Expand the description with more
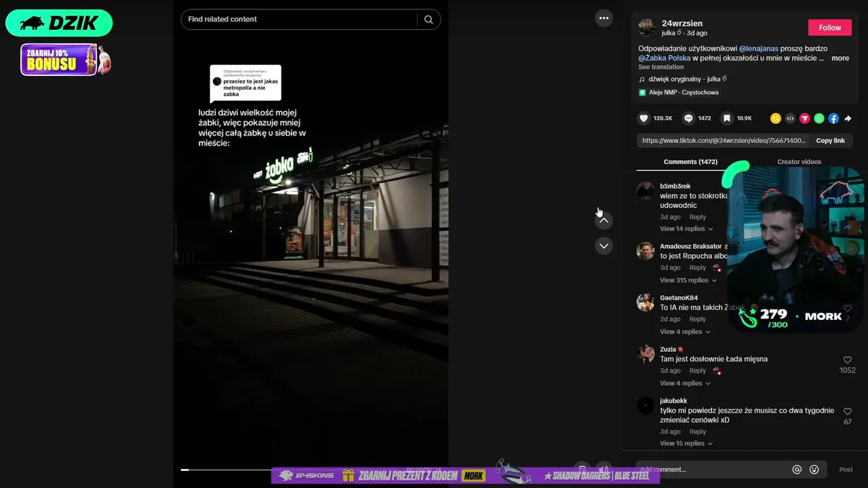This screenshot has width=868, height=488. [x=840, y=58]
